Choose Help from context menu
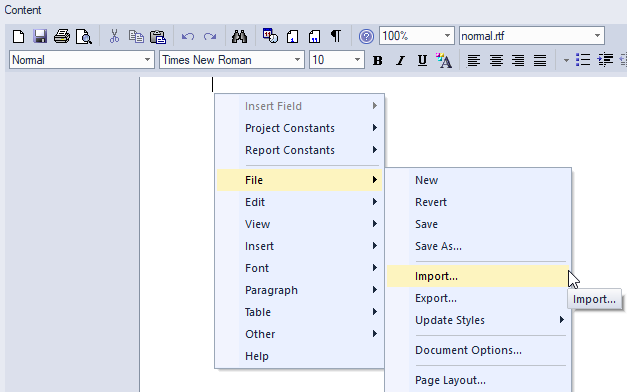Image resolution: width=627 pixels, height=392 pixels. coord(300,356)
